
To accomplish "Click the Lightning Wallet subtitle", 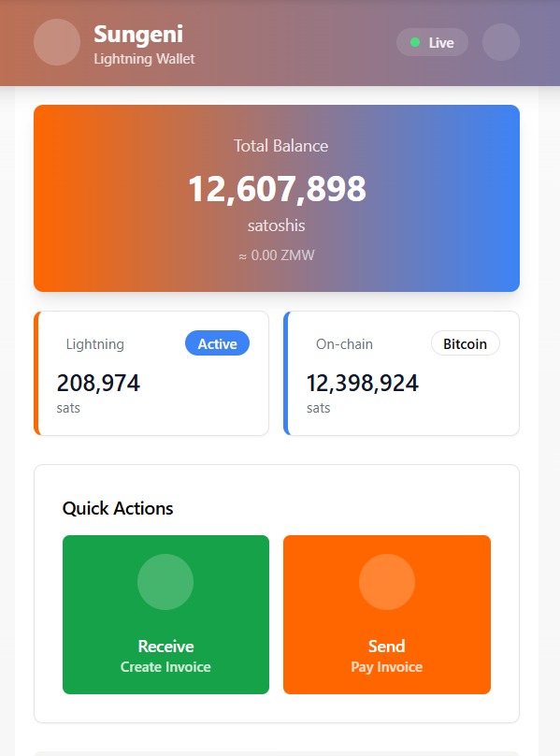I will (144, 59).
